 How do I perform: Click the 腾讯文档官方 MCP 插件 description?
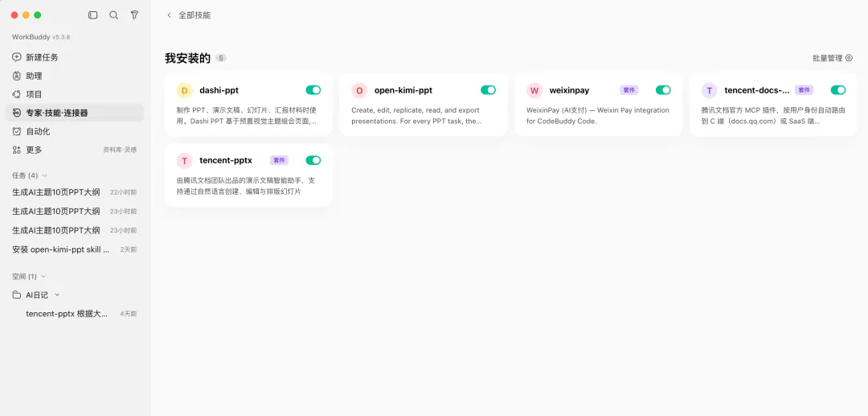click(x=772, y=115)
